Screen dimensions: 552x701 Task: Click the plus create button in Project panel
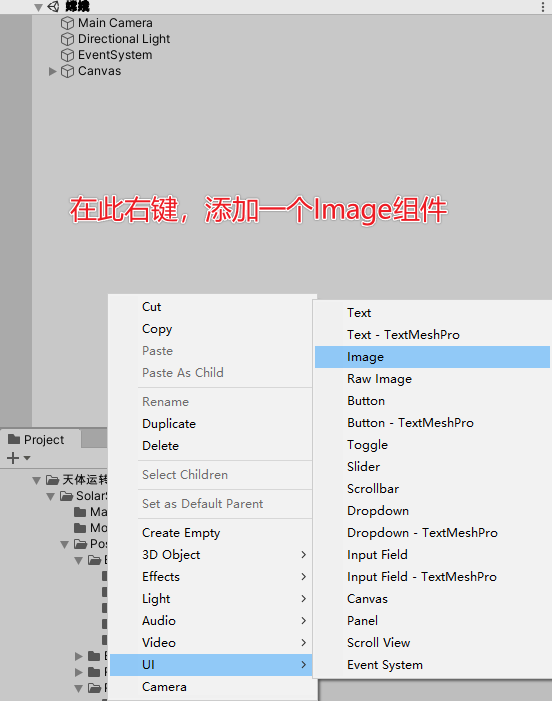click(13, 458)
